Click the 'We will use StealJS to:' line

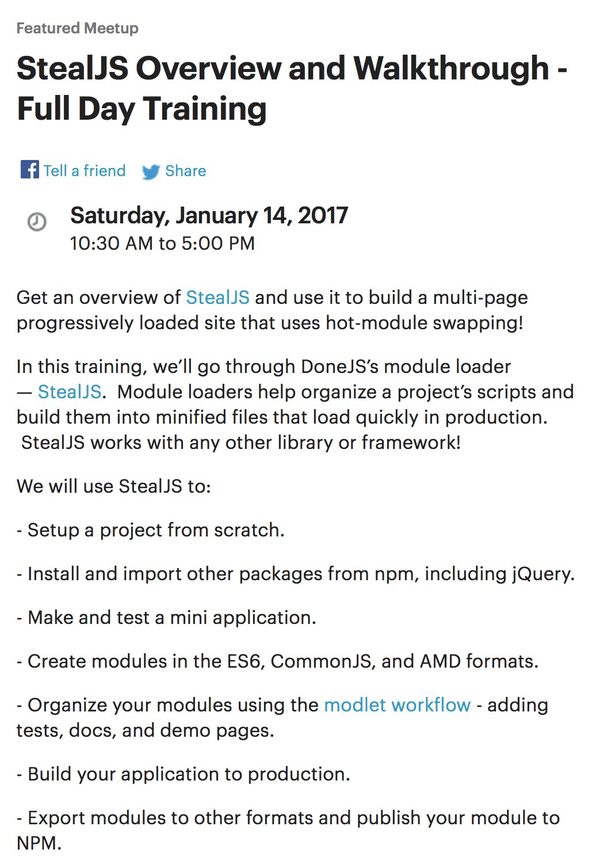pyautogui.click(x=114, y=486)
